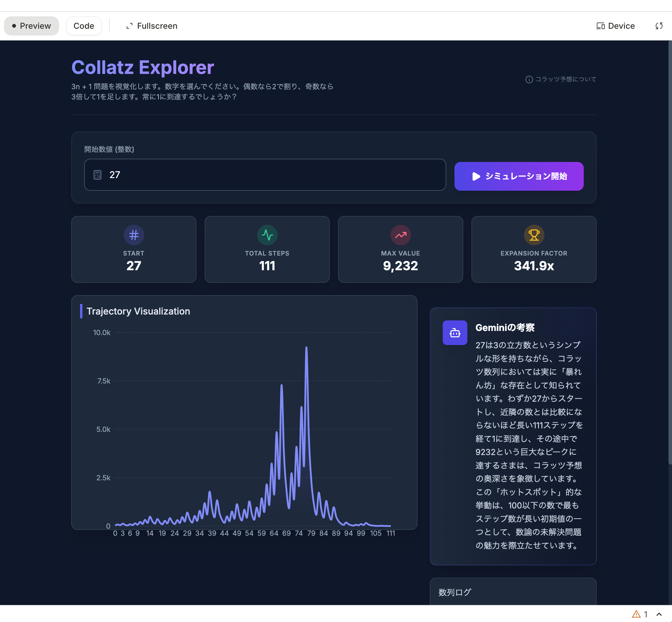Click the trending-up icon above MAX VALUE
The image size is (672, 622).
[400, 235]
